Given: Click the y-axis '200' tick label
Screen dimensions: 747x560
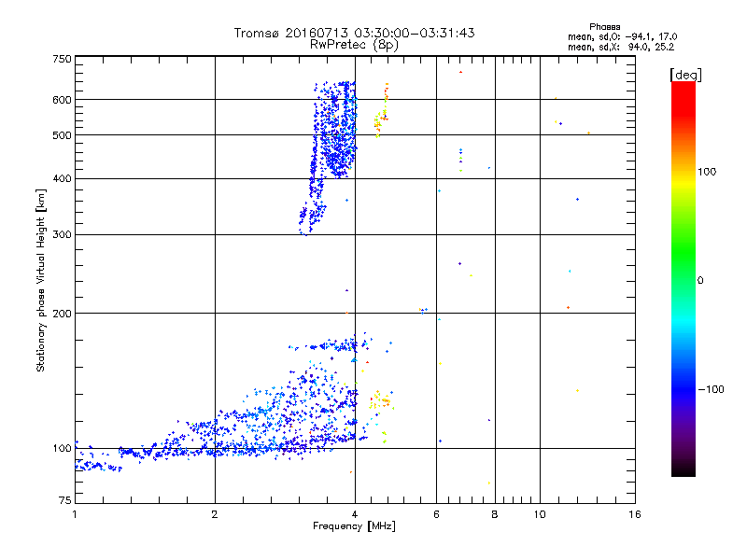Looking at the screenshot, I should point(63,314).
